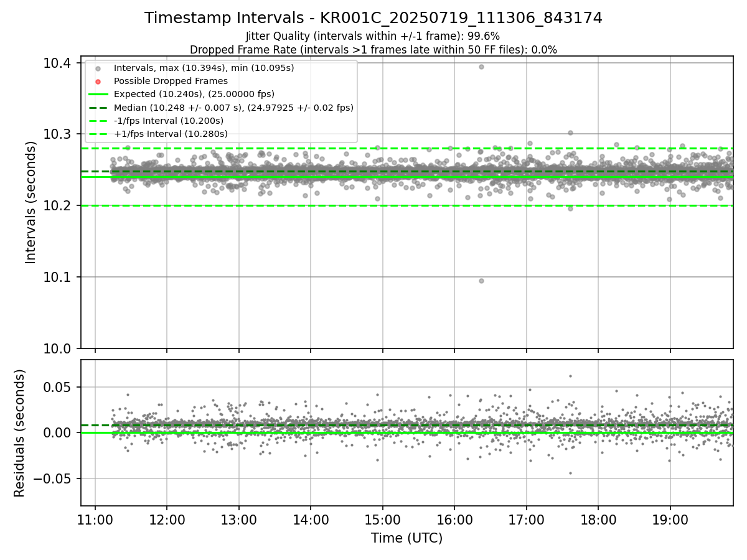
Task: Click the '+1/fps Interval (10.280s)' legend entry
Action: click(171, 134)
